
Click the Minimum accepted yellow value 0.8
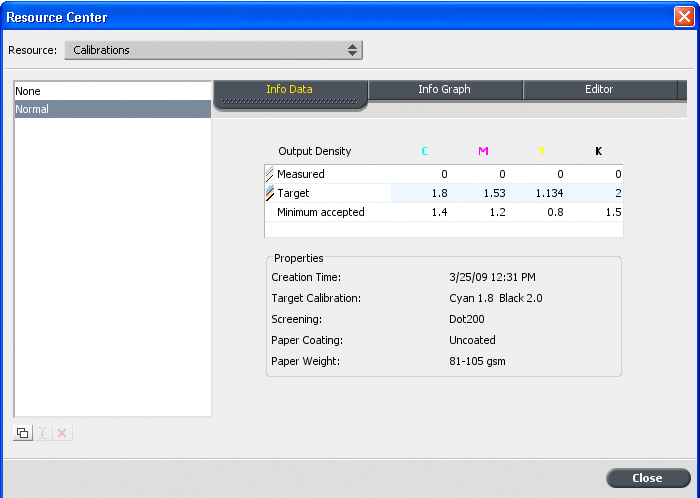555,212
